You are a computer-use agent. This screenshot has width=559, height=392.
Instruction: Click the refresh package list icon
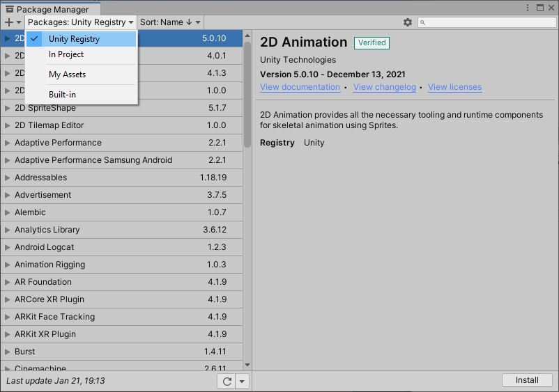(226, 381)
